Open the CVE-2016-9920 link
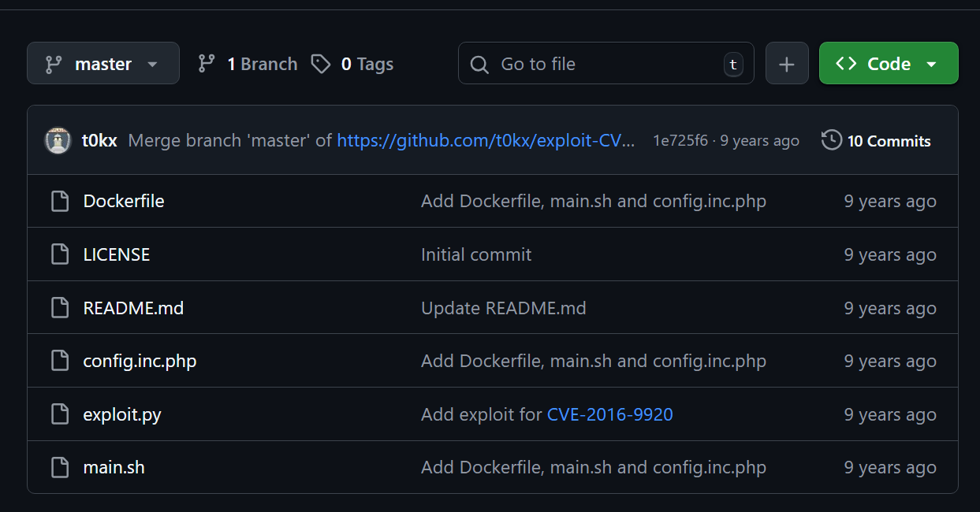 point(609,414)
